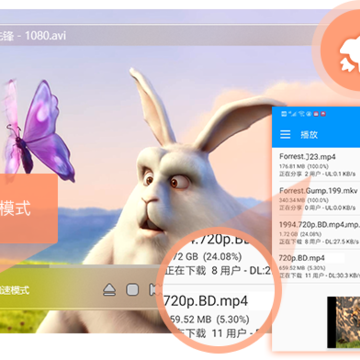Click the orange 模式 banner button
The image size is (360, 360).
tap(29, 208)
